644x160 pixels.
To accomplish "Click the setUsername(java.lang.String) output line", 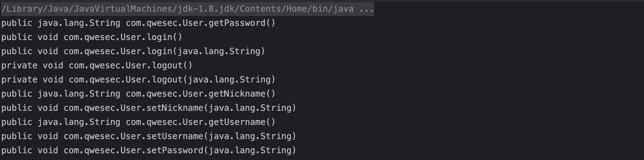I will tap(149, 136).
